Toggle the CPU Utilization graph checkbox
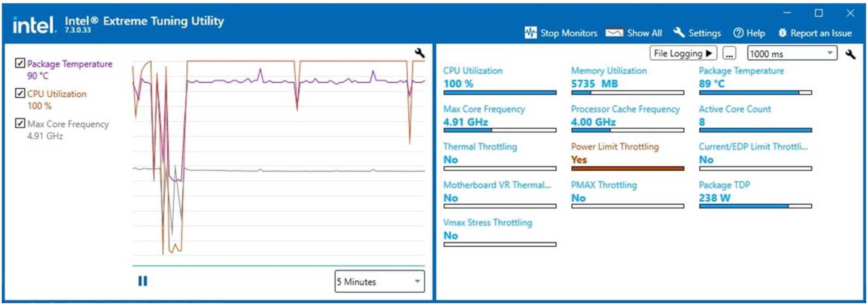868x304 pixels. point(20,93)
